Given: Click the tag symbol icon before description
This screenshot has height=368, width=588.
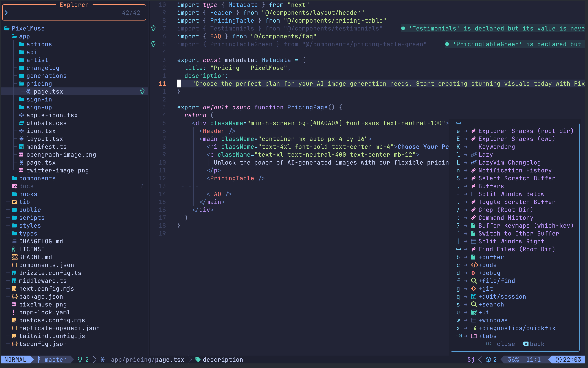Looking at the screenshot, I should point(198,359).
